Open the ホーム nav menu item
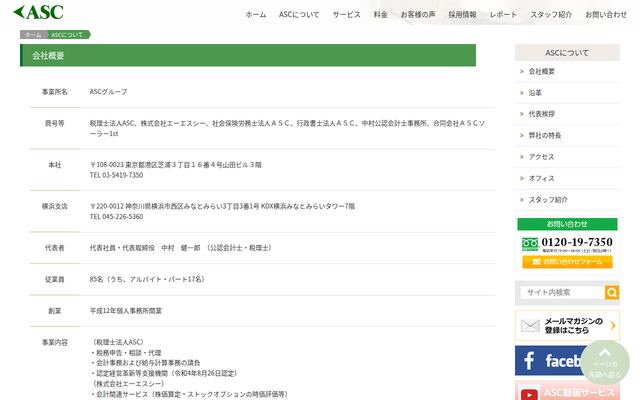Viewport: 640px width, 400px height. tap(256, 15)
